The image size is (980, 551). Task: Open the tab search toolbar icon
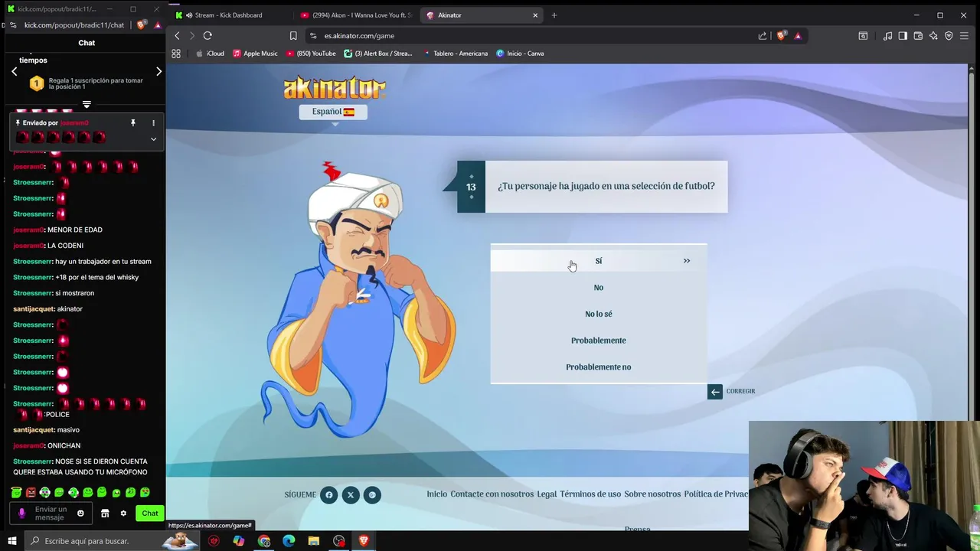(x=863, y=36)
